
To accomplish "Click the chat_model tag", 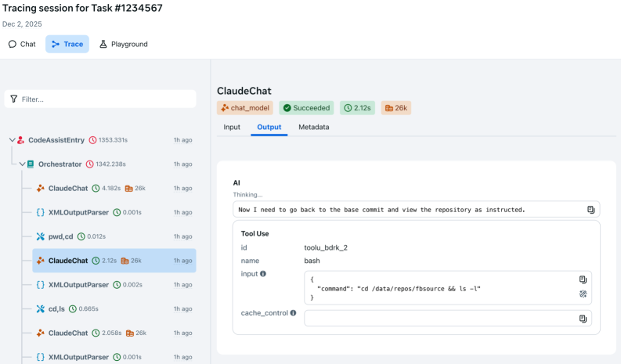I will [245, 108].
